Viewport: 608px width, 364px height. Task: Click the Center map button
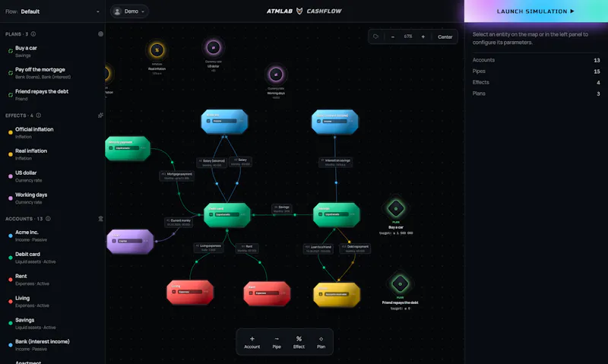point(445,36)
